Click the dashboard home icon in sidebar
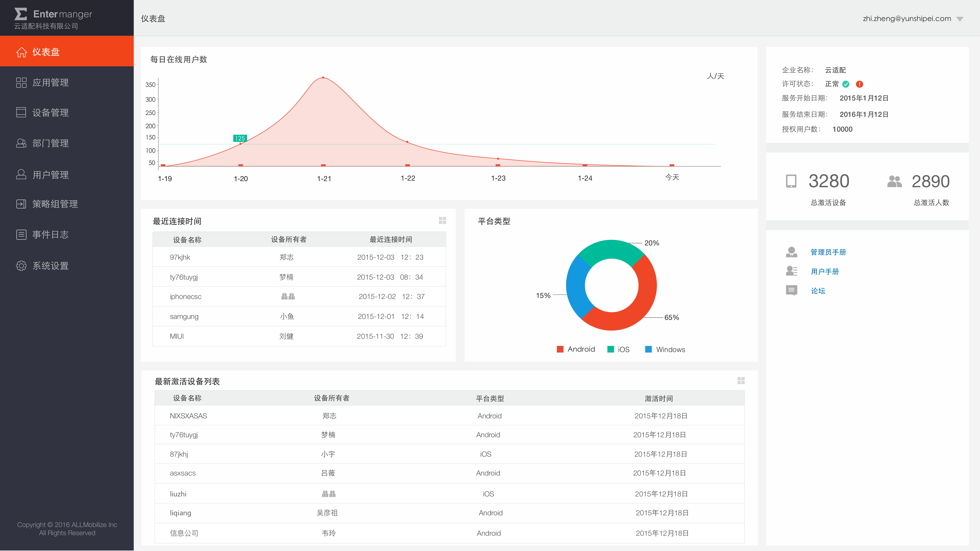980x551 pixels. pyautogui.click(x=21, y=52)
